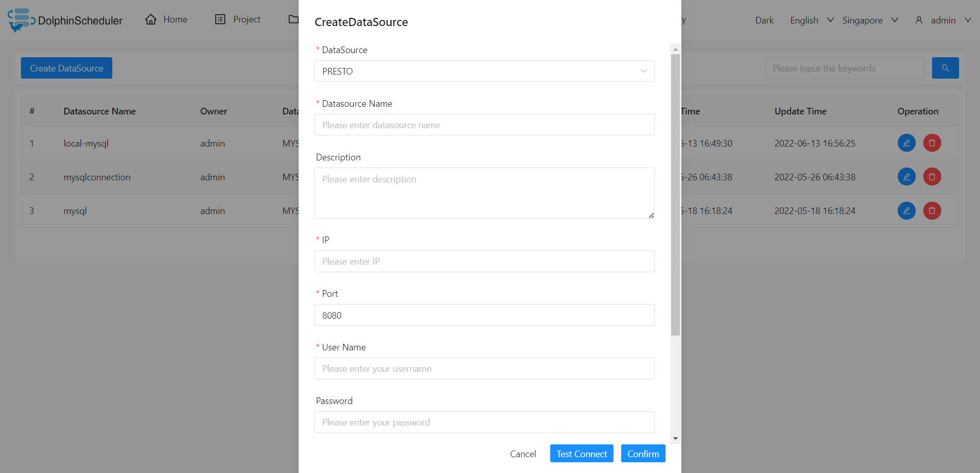Focus the Datasource Name input field

tap(484, 125)
